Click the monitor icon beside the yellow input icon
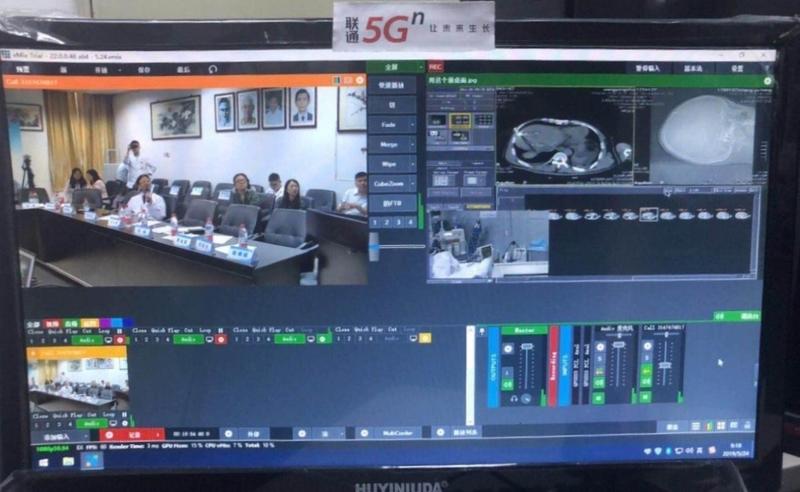 click(x=413, y=338)
